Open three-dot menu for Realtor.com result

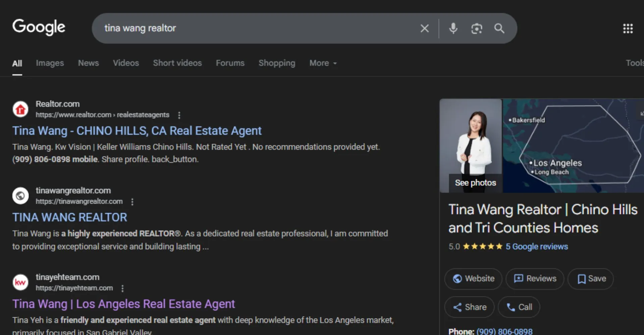tap(179, 115)
